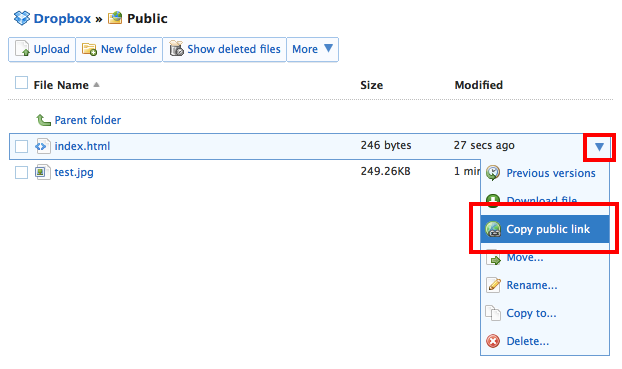
Task: Click the Previous versions clock icon
Action: point(493,173)
